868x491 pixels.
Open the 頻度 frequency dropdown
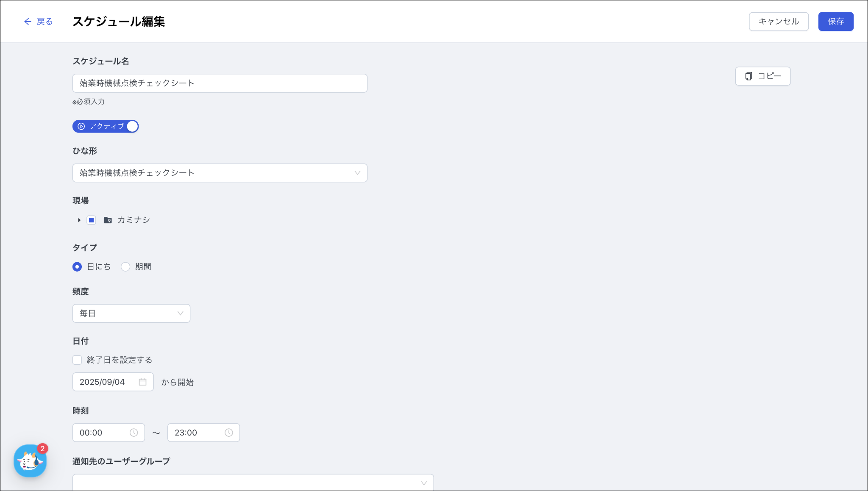click(x=131, y=313)
